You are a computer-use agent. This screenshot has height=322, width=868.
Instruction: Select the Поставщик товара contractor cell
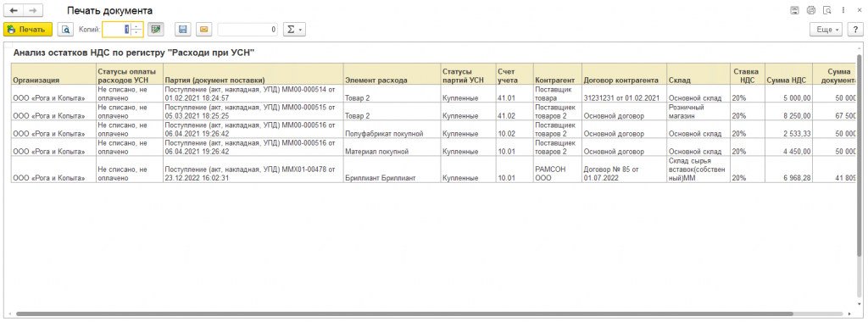(558, 93)
